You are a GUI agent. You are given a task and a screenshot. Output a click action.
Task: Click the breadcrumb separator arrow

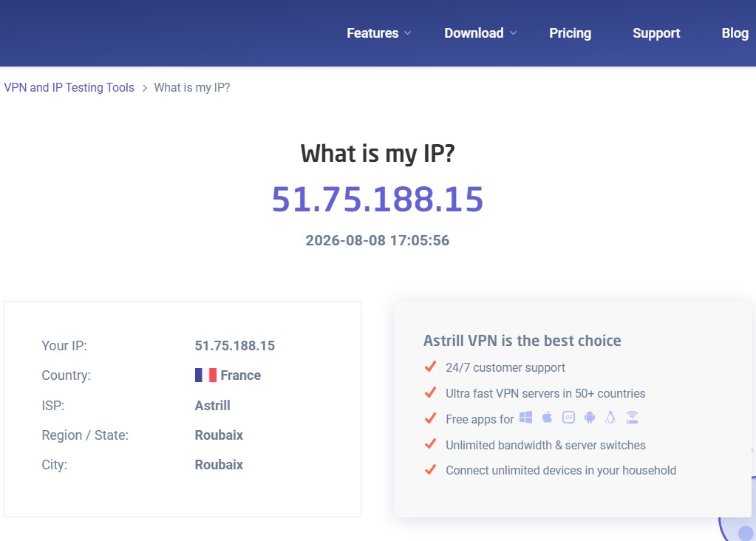(x=144, y=88)
